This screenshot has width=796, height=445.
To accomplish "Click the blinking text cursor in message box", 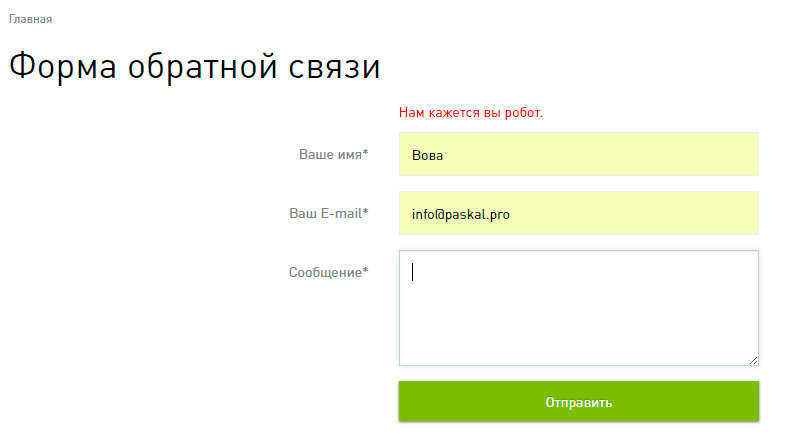I will pyautogui.click(x=413, y=272).
